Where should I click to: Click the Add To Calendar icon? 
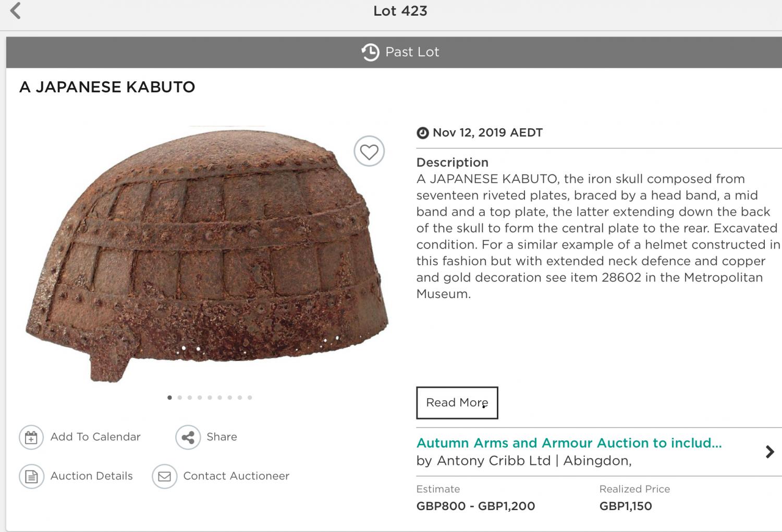click(x=31, y=437)
